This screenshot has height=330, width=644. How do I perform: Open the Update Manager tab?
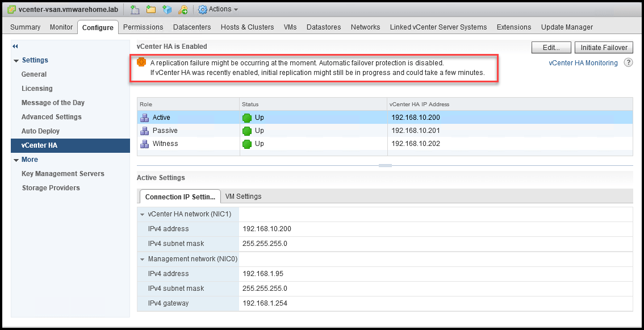[567, 27]
